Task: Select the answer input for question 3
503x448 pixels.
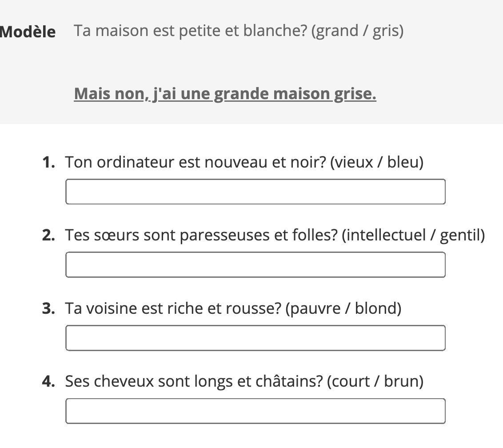Action: pyautogui.click(x=255, y=338)
